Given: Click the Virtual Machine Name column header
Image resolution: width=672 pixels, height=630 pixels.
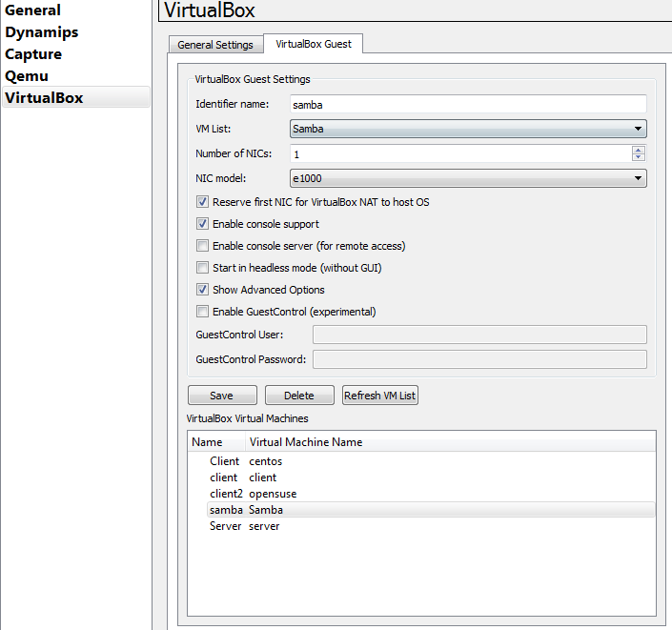Looking at the screenshot, I should (x=450, y=442).
